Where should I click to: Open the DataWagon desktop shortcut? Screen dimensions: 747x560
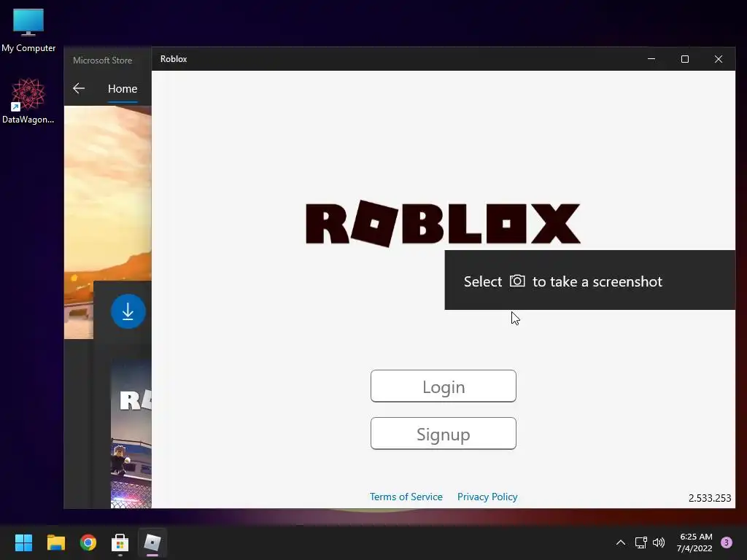point(28,101)
